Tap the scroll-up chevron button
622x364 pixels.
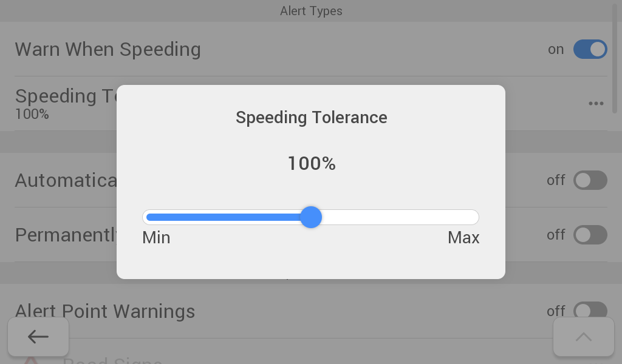point(583,337)
